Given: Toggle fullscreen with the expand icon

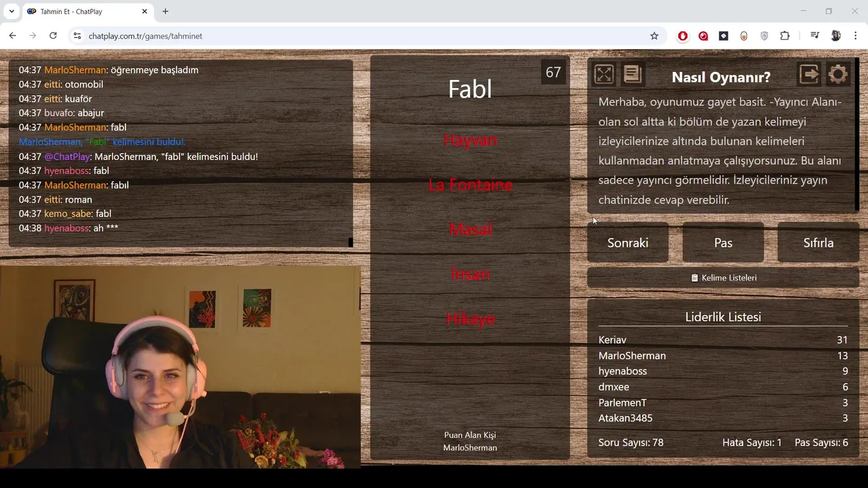Looking at the screenshot, I should (604, 74).
